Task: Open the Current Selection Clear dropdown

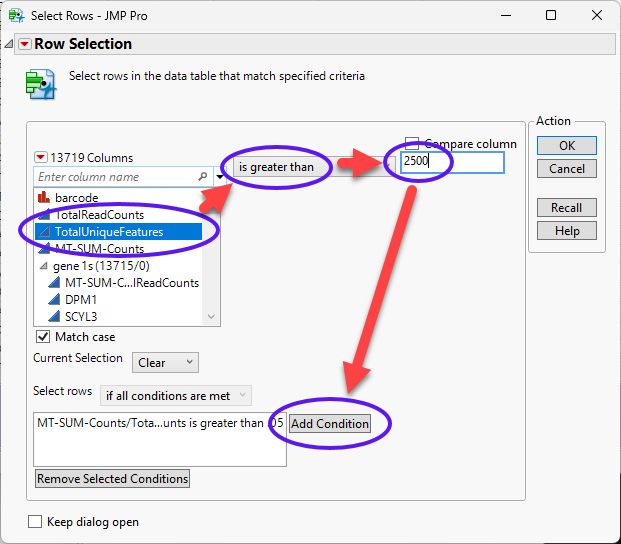Action: pos(165,363)
